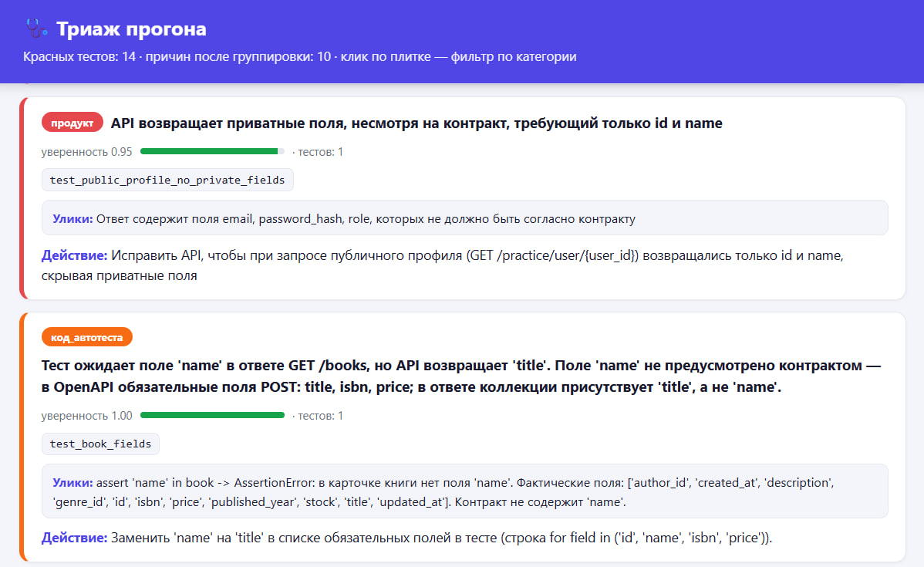924x567 pixels.
Task: Click the 'Тест ожидает поле name' card title
Action: [460, 376]
